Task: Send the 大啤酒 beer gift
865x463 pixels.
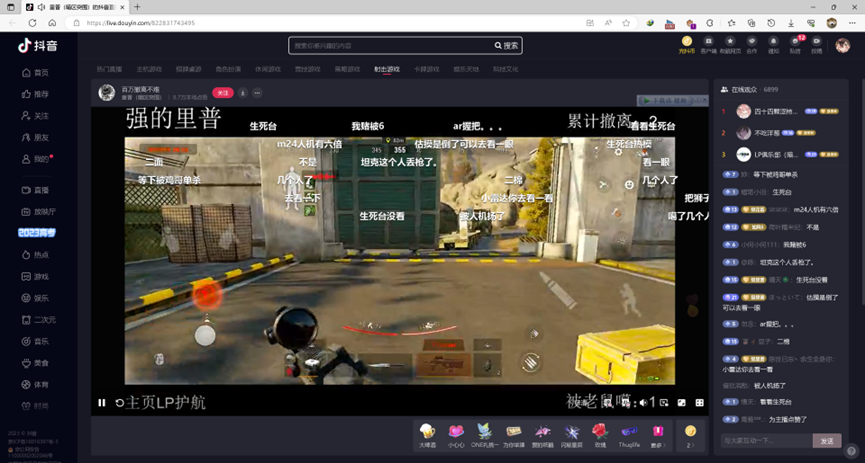Action: point(427,435)
